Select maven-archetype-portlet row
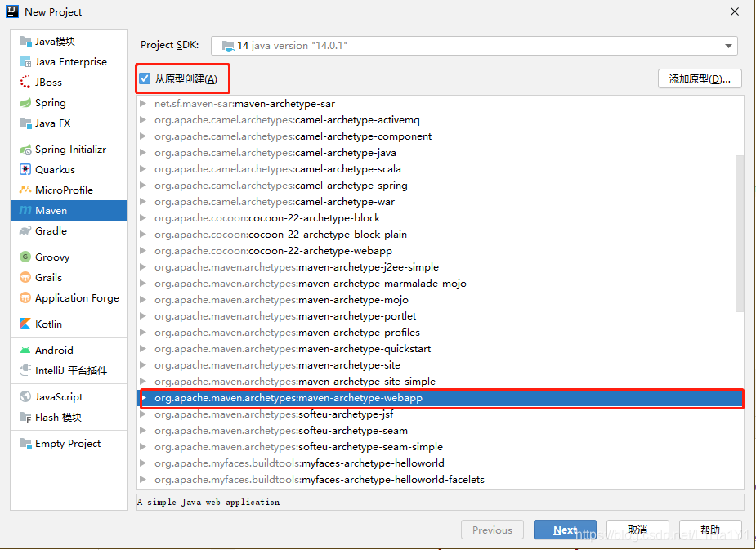Screen dimensions: 756x550 441,316
